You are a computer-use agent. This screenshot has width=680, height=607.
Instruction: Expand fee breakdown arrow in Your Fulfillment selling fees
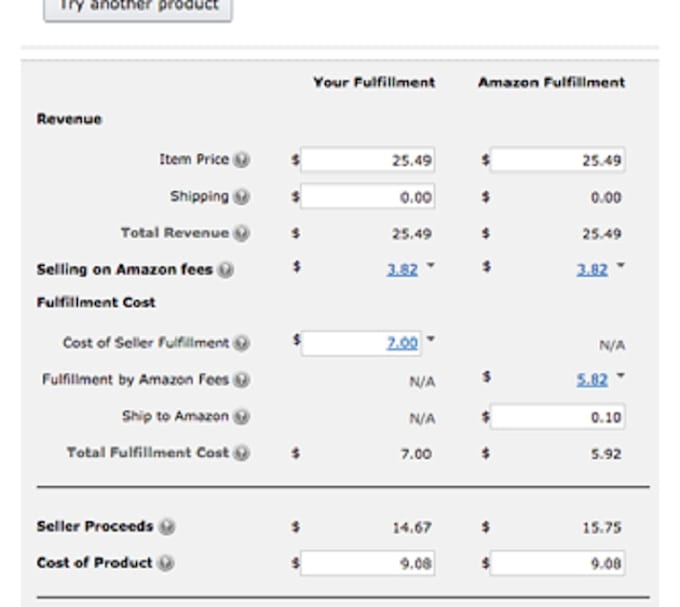430,264
